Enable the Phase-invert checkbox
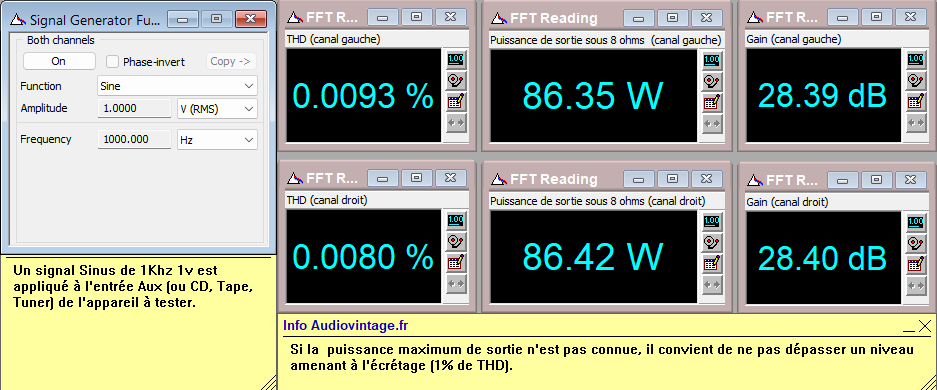 coord(112,62)
